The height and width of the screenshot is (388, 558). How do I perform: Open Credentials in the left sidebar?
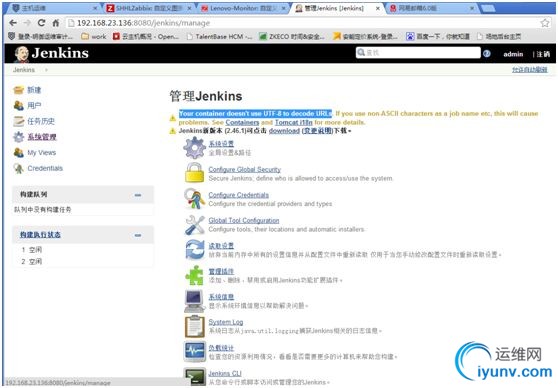[45, 168]
